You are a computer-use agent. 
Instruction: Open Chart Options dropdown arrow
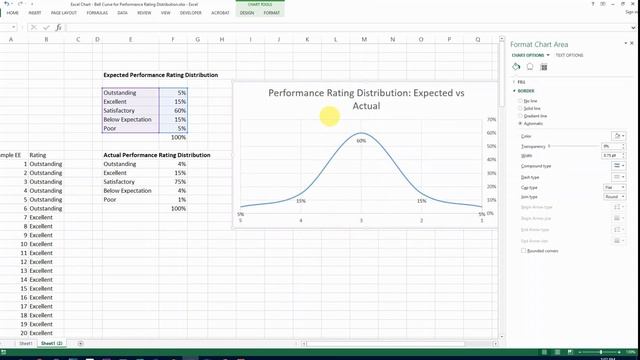(548, 55)
